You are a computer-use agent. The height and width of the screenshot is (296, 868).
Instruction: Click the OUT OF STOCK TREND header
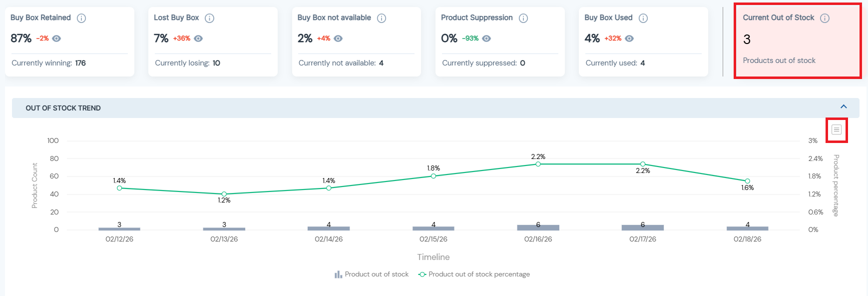pos(63,108)
